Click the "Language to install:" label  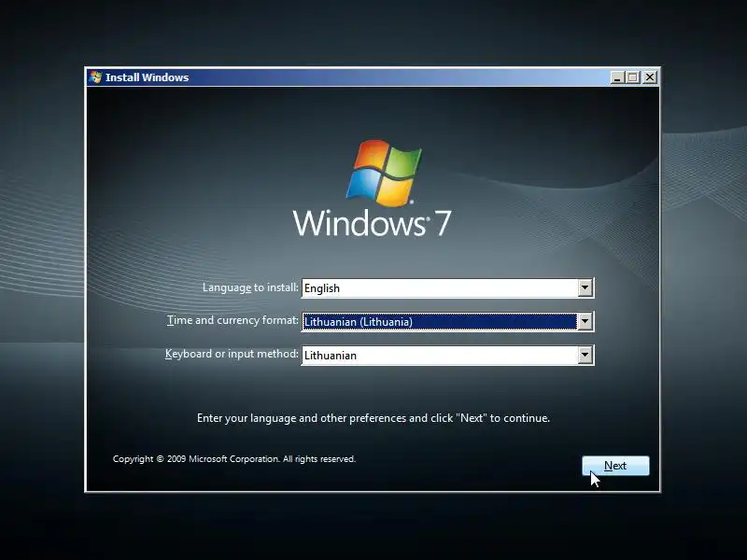(x=250, y=287)
